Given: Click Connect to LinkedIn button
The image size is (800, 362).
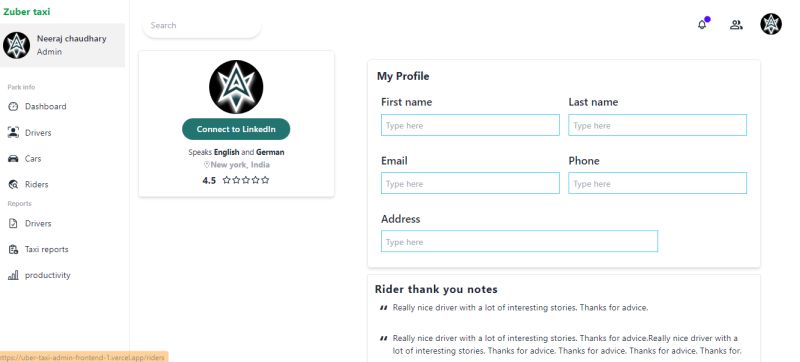Looking at the screenshot, I should pos(236,129).
